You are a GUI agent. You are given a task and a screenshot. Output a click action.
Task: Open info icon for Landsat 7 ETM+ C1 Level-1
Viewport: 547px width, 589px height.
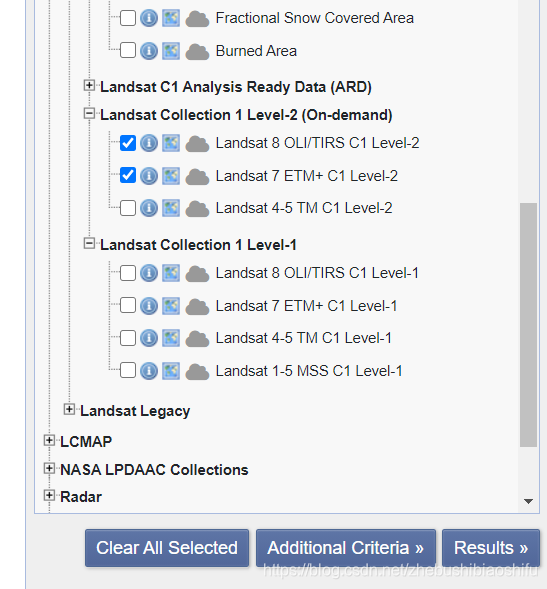pos(149,306)
